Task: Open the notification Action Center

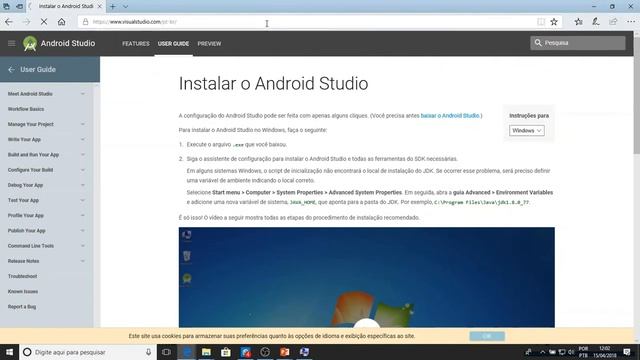Action: coord(627,352)
